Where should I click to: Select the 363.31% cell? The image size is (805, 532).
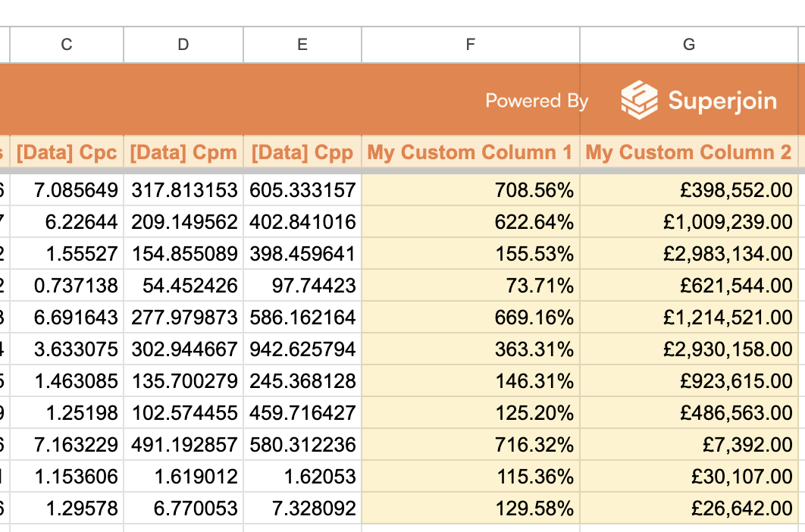pyautogui.click(x=471, y=349)
